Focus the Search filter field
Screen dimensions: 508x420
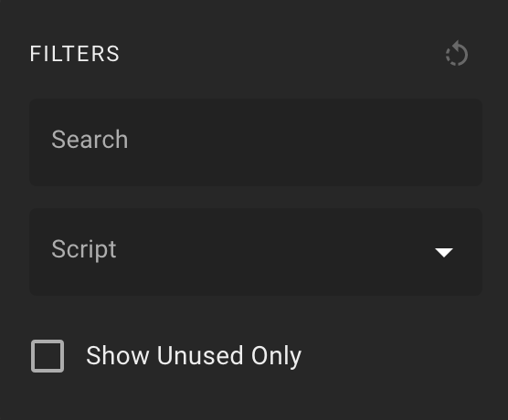[x=256, y=142]
